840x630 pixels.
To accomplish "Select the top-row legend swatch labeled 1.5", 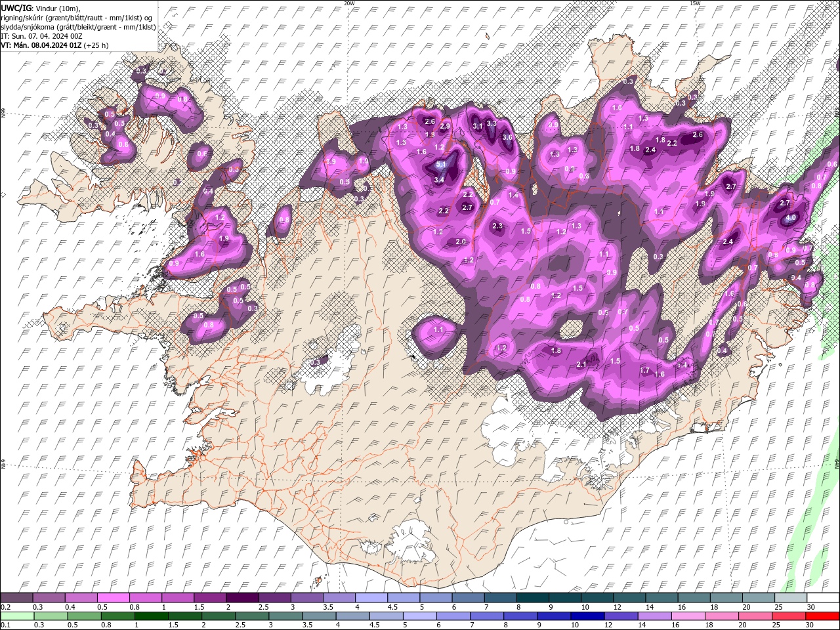I will coord(209,598).
